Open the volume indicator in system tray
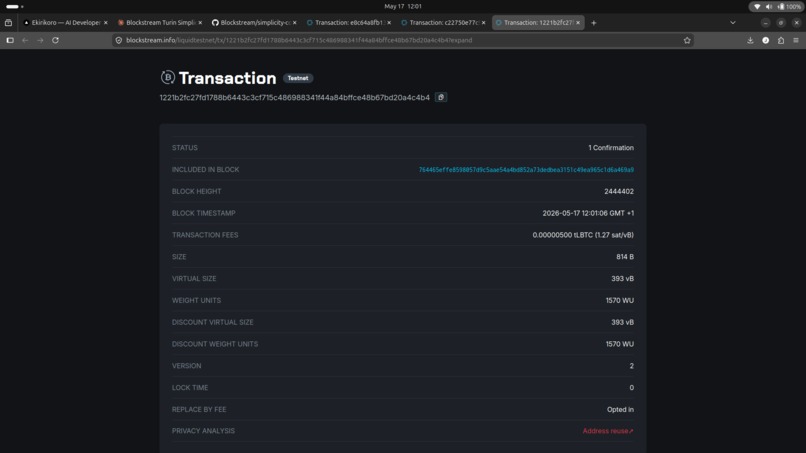The width and height of the screenshot is (806, 453). pos(768,7)
